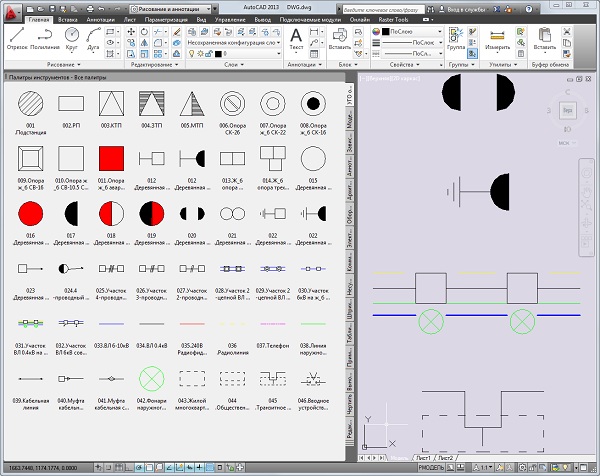Image resolution: width=600 pixels, height=476 pixels.
Task: Click the Измерить measure tool
Action: 497,36
